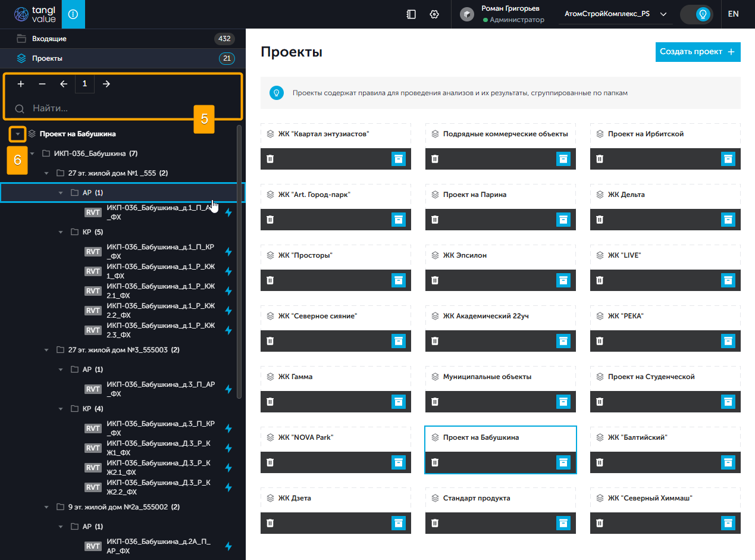Archive the Проект на Ирбитской project
755x560 pixels.
click(728, 159)
